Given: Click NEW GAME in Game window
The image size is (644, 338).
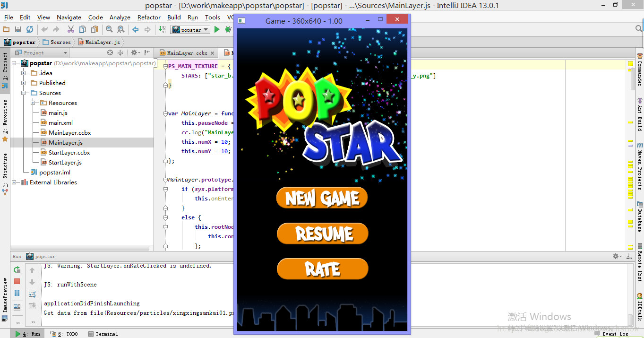Looking at the screenshot, I should click(322, 198).
